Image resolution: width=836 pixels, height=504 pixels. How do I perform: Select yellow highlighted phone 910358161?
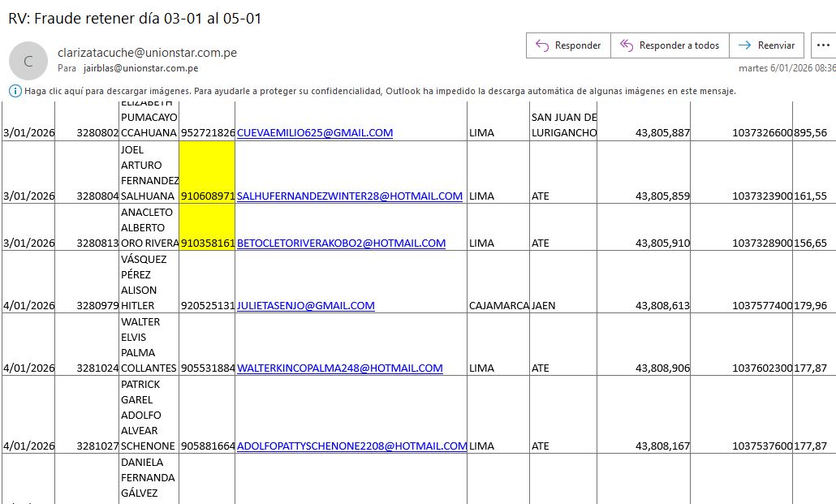click(207, 243)
